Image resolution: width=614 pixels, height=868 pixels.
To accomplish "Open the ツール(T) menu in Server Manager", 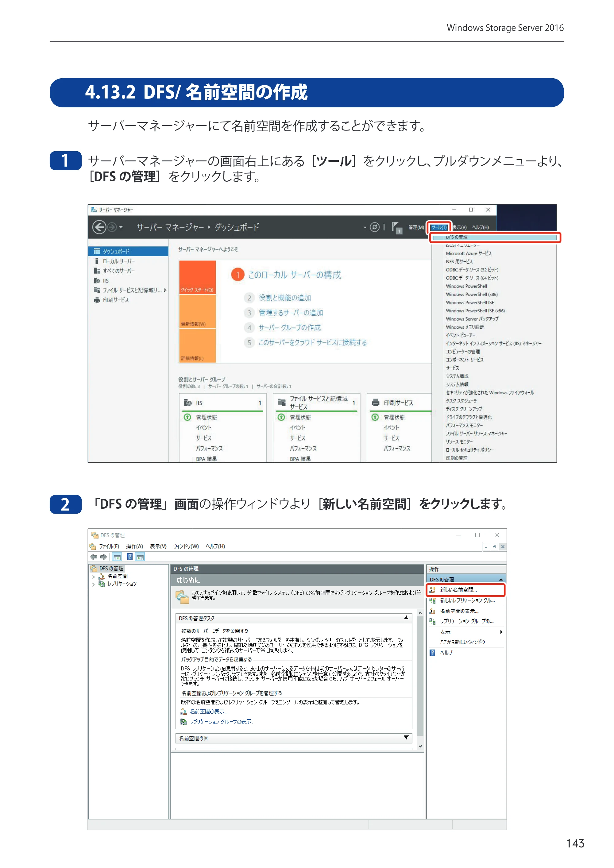I will [x=438, y=227].
